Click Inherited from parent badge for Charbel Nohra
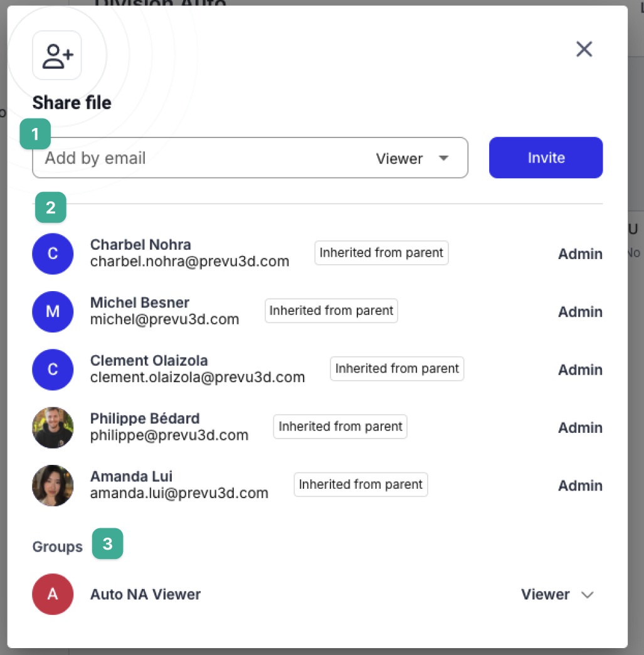This screenshot has width=644, height=655. pos(381,253)
